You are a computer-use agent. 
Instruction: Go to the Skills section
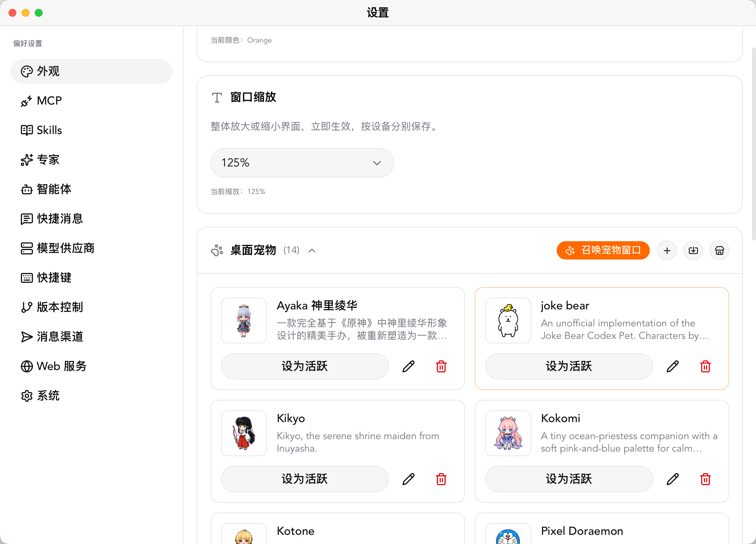(91, 130)
